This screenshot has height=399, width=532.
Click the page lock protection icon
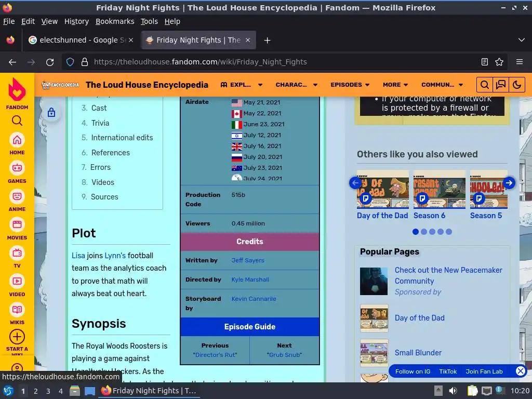click(x=51, y=113)
